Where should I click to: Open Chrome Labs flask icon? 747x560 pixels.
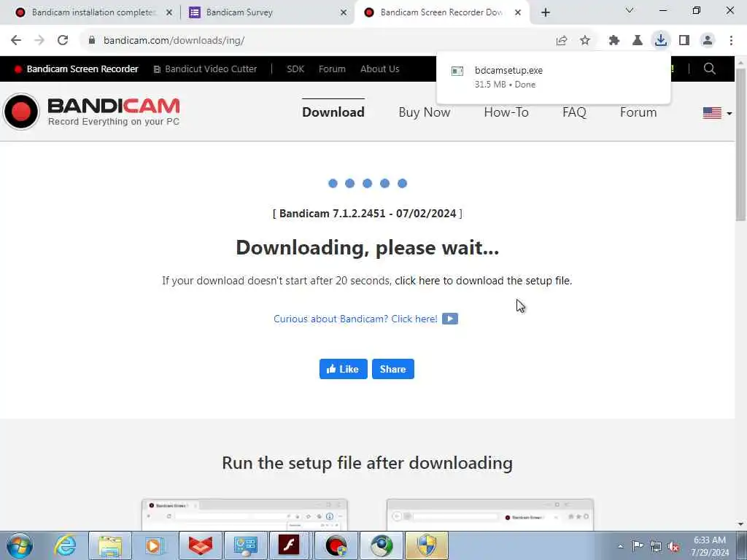point(638,41)
